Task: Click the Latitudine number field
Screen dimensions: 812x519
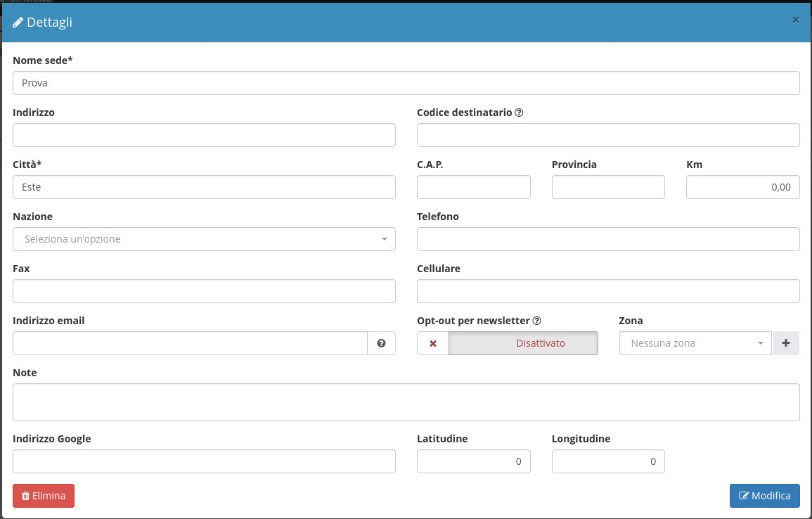Action: pos(473,461)
